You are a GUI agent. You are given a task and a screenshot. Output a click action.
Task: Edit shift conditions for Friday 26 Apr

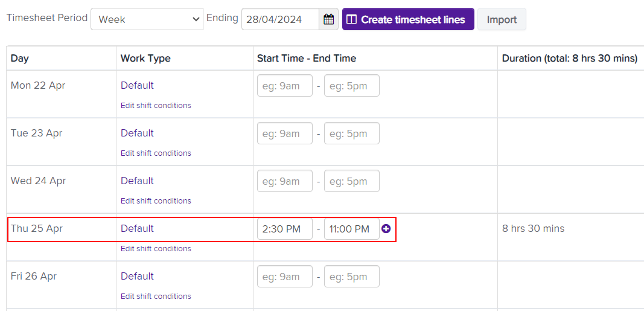pos(156,297)
